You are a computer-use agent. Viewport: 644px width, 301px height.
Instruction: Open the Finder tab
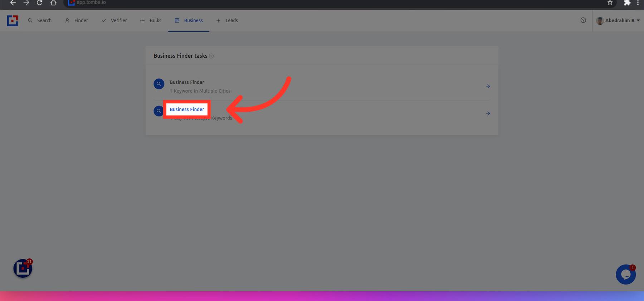click(x=77, y=20)
